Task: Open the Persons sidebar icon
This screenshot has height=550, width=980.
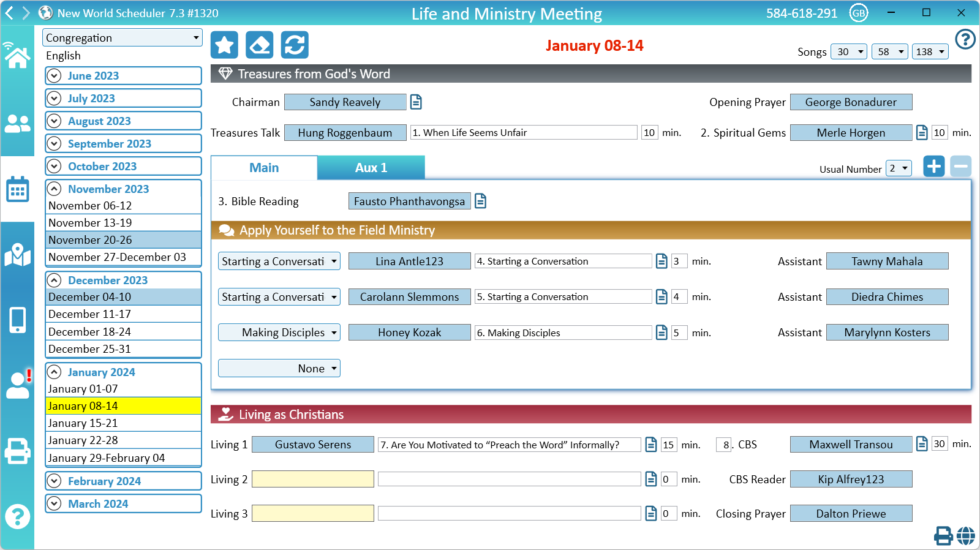Action: pos(17,124)
